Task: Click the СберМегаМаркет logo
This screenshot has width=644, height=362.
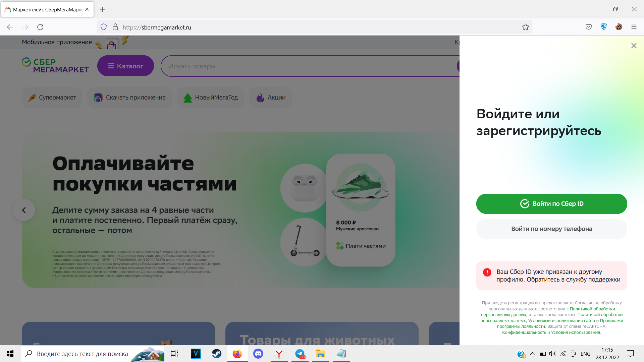Action: pos(55,66)
